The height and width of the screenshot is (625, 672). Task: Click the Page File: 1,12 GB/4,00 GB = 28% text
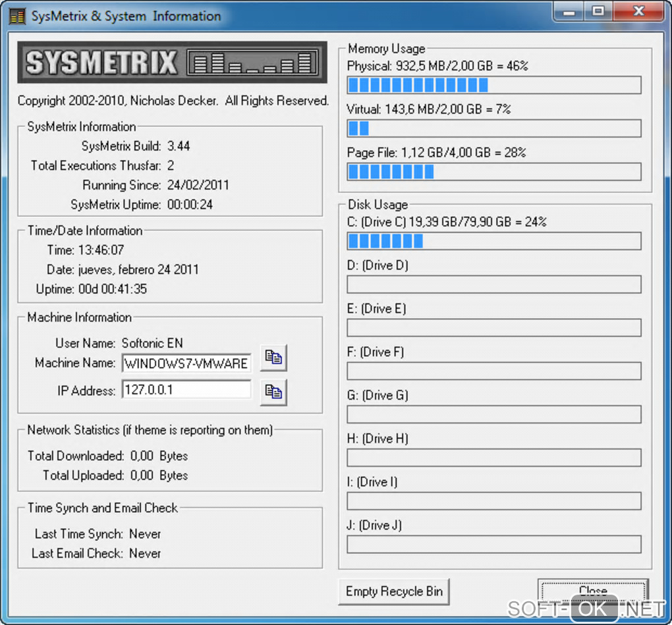436,153
